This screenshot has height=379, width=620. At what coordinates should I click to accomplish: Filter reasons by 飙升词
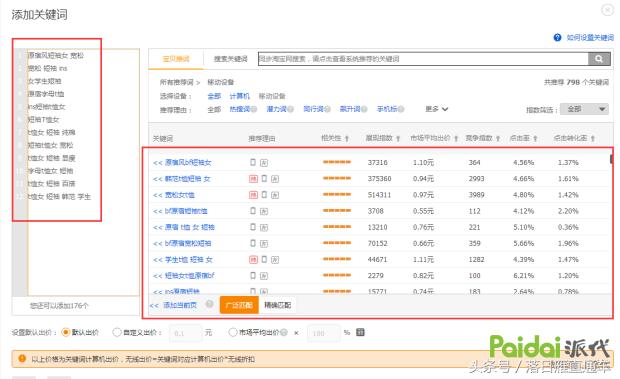[350, 109]
